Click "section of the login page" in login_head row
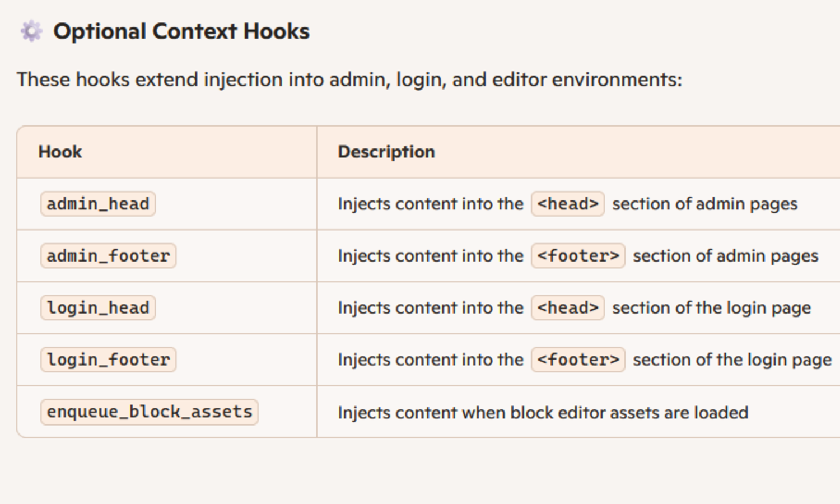The width and height of the screenshot is (840, 504). (711, 308)
